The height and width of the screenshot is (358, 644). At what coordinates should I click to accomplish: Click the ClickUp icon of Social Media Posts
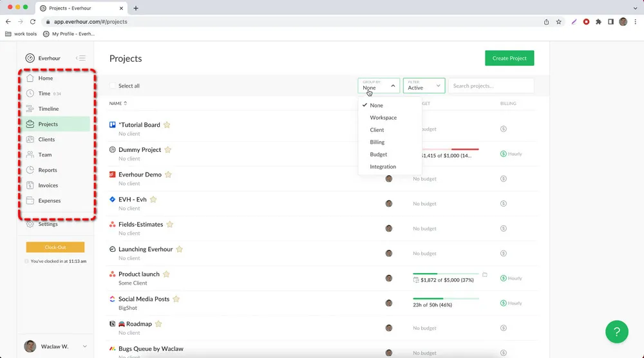coord(112,299)
